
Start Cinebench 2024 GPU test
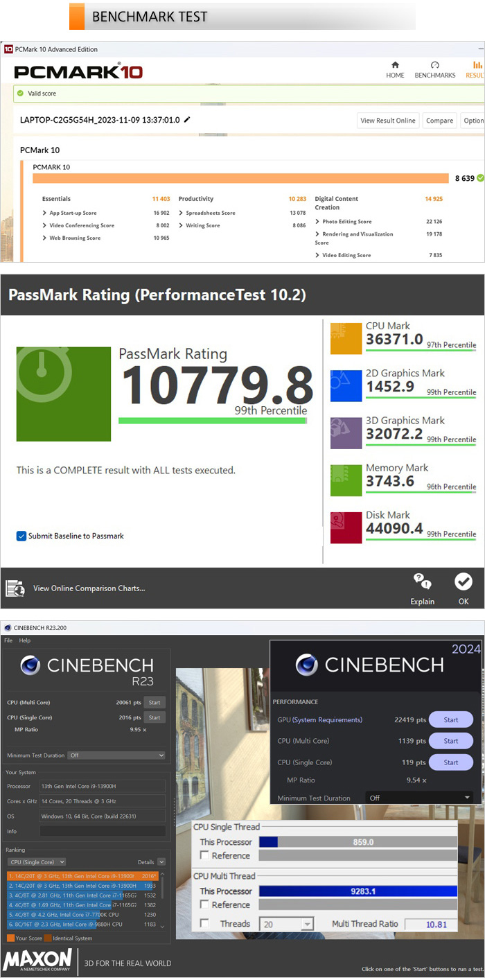[x=451, y=719]
